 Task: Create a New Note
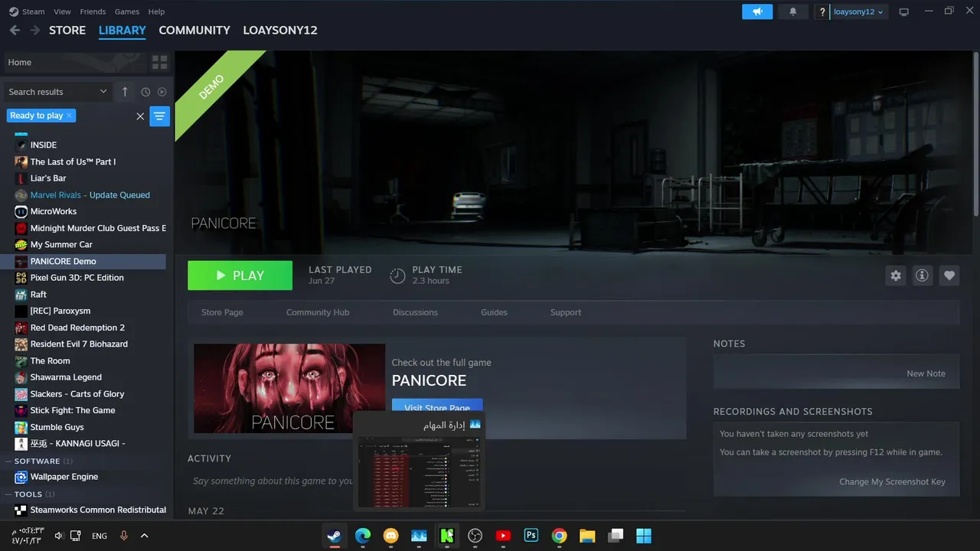click(926, 373)
